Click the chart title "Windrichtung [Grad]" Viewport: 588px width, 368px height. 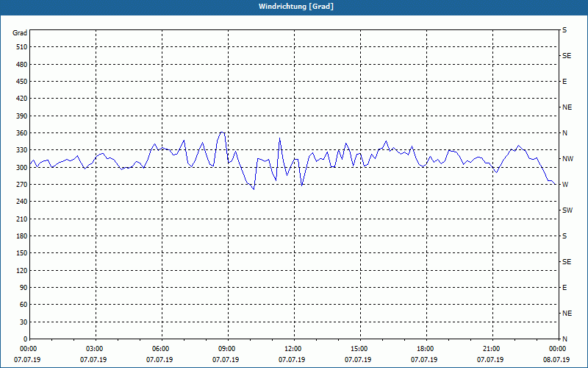[296, 7]
